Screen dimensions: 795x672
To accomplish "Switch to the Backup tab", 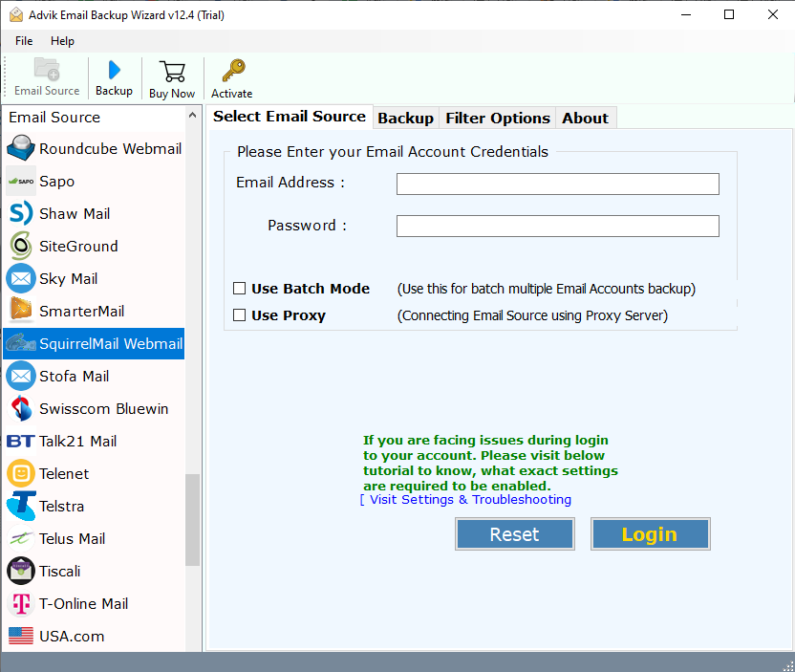I will tap(405, 119).
